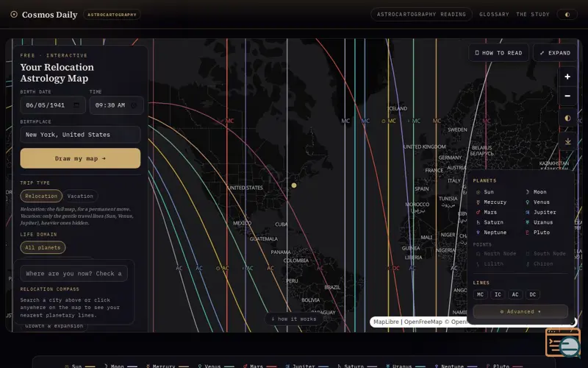Viewport: 588px width, 368px height.
Task: Edit the birthplace New York field
Action: [x=80, y=135]
